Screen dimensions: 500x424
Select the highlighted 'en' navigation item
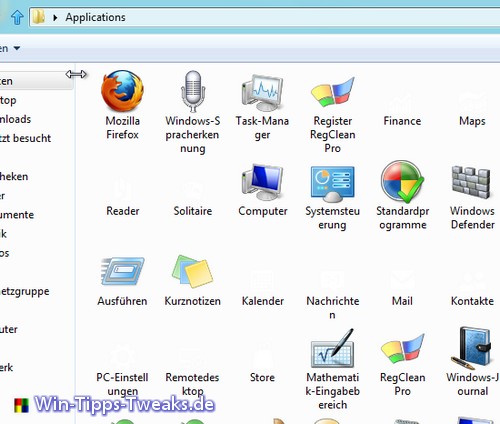pyautogui.click(x=36, y=81)
